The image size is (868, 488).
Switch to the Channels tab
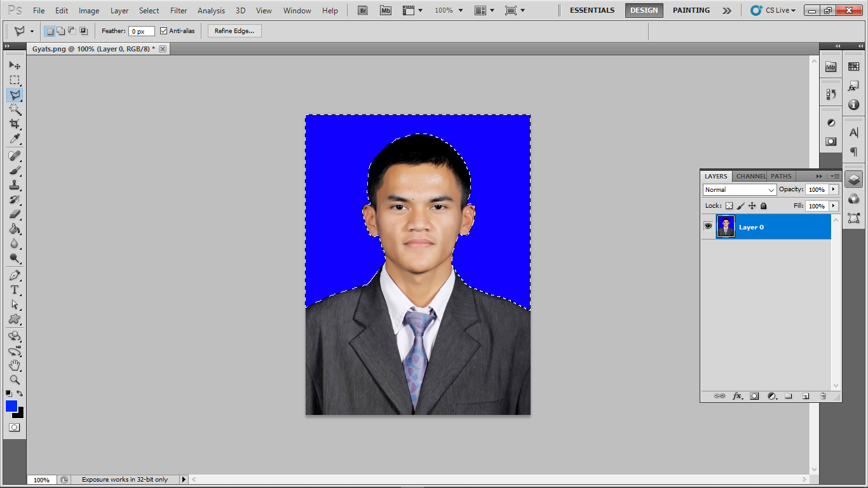pos(751,176)
